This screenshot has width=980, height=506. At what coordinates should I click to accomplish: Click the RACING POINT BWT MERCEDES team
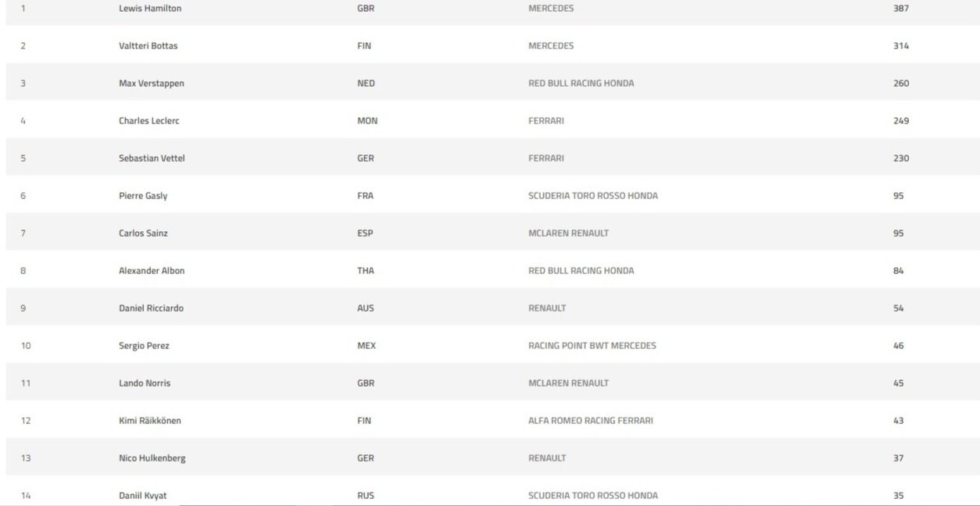click(592, 346)
